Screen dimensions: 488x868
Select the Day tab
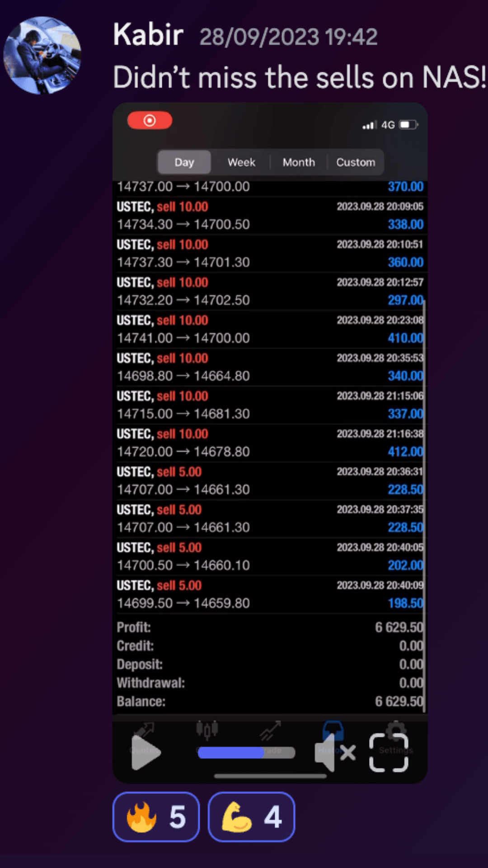tap(184, 162)
